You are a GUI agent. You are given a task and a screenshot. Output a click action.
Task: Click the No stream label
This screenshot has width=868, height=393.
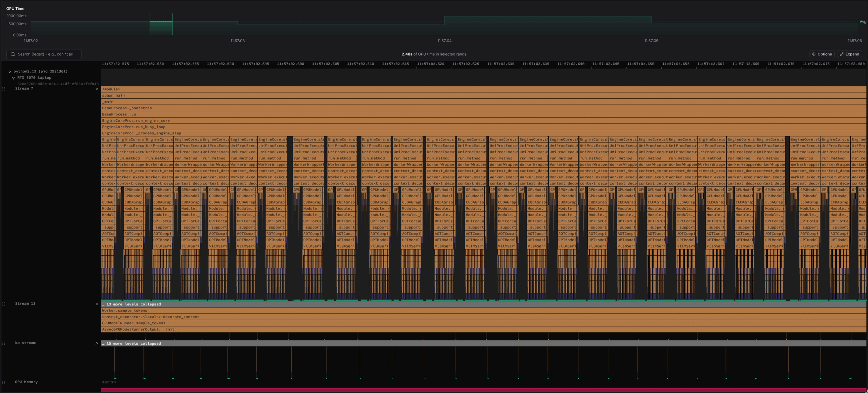click(x=25, y=343)
